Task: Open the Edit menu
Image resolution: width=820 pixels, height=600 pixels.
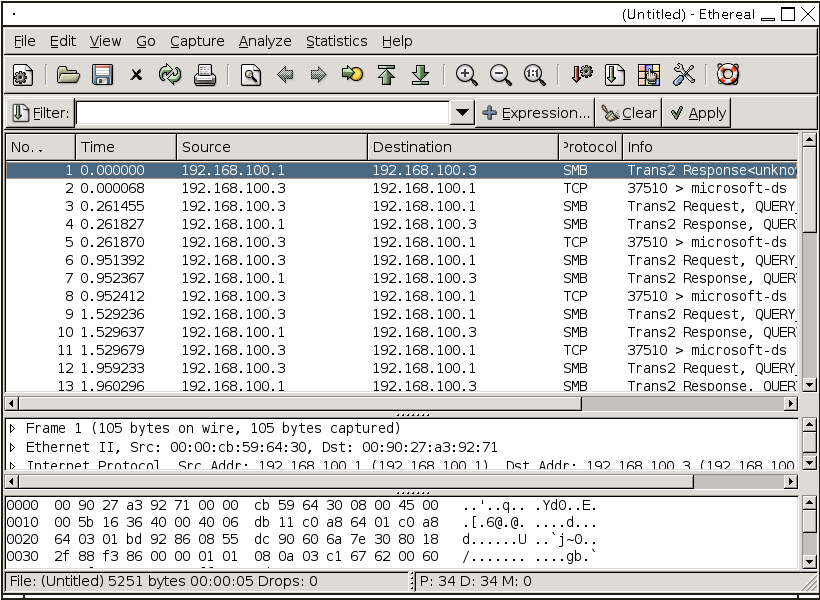Action: (x=63, y=41)
